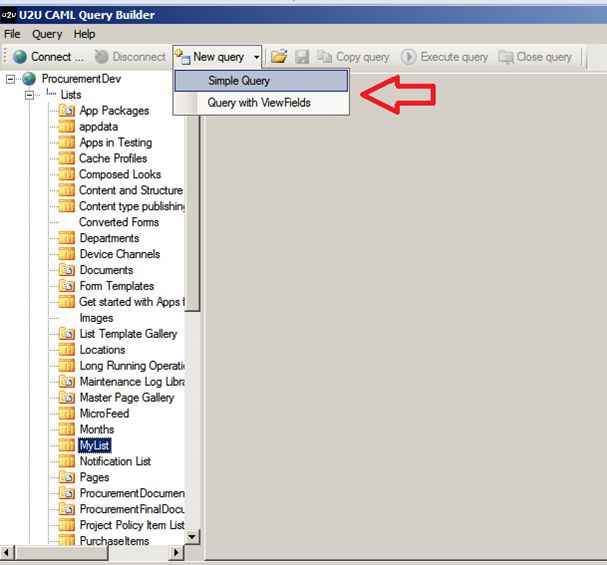Click the Departments list icon
This screenshot has height=565, width=607.
tap(67, 238)
